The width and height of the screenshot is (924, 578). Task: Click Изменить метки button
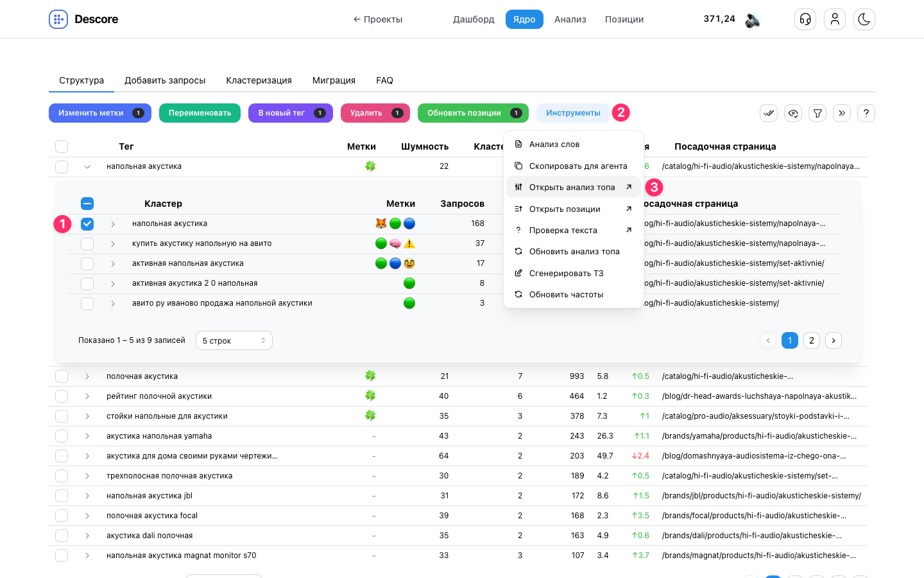click(x=100, y=113)
